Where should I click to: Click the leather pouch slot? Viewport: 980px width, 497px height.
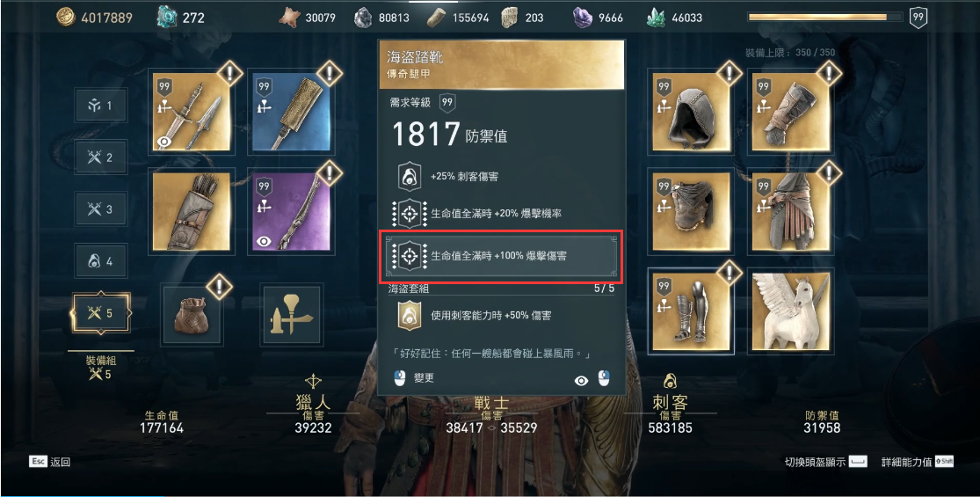[x=192, y=314]
